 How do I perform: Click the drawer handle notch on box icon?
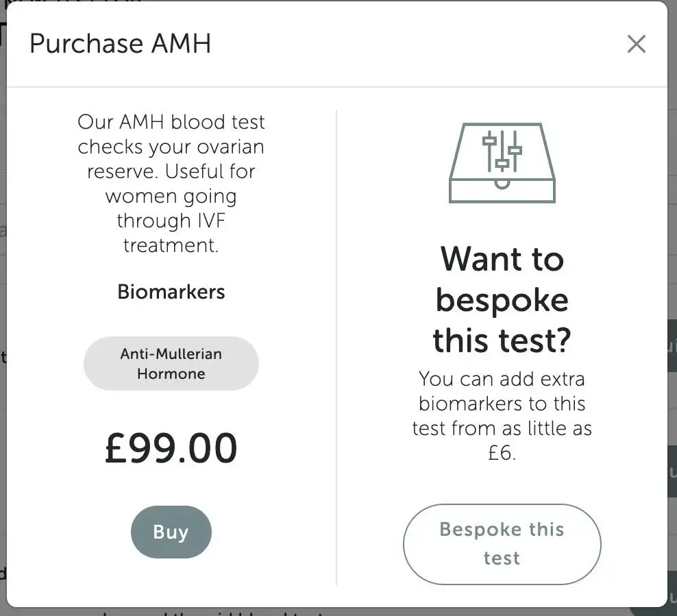pos(502,184)
